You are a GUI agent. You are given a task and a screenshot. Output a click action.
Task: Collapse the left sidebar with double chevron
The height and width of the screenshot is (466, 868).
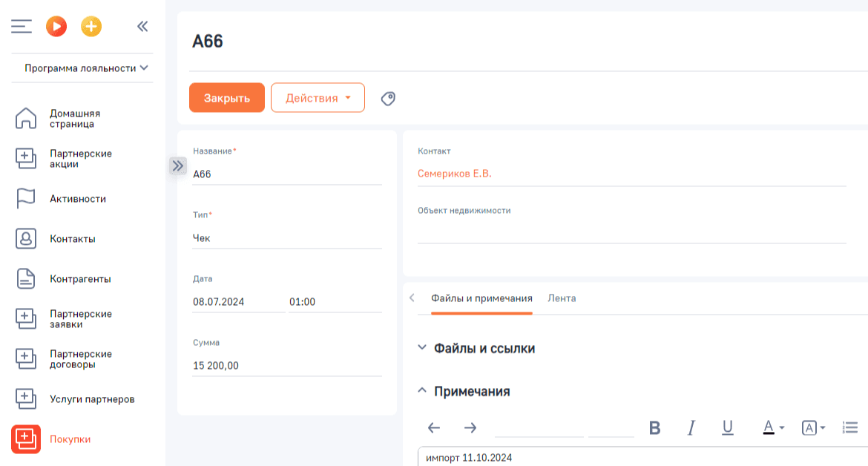pos(143,27)
